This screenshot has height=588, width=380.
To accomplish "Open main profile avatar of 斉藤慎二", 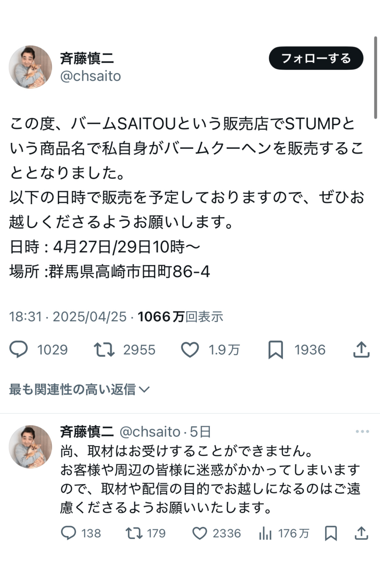I will (30, 67).
